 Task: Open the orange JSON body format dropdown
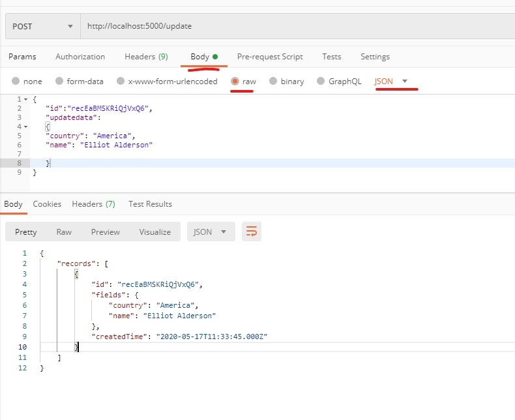(x=391, y=81)
